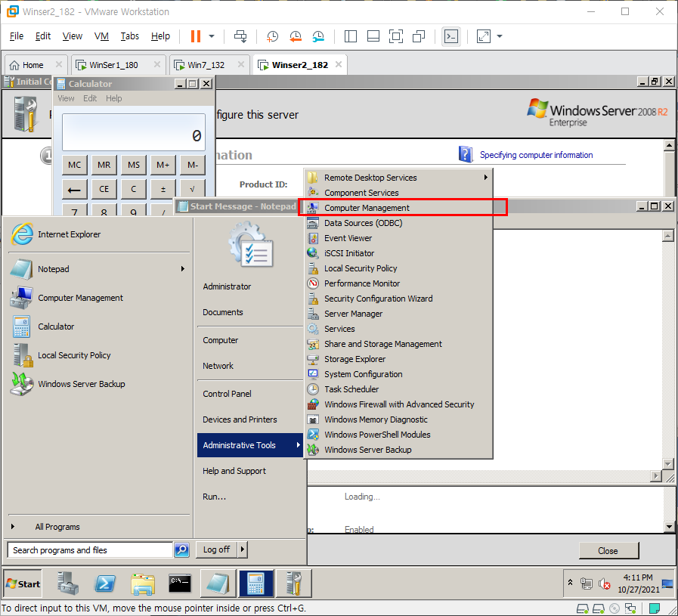Click the Storage Explorer icon
This screenshot has width=678, height=616.
(313, 359)
